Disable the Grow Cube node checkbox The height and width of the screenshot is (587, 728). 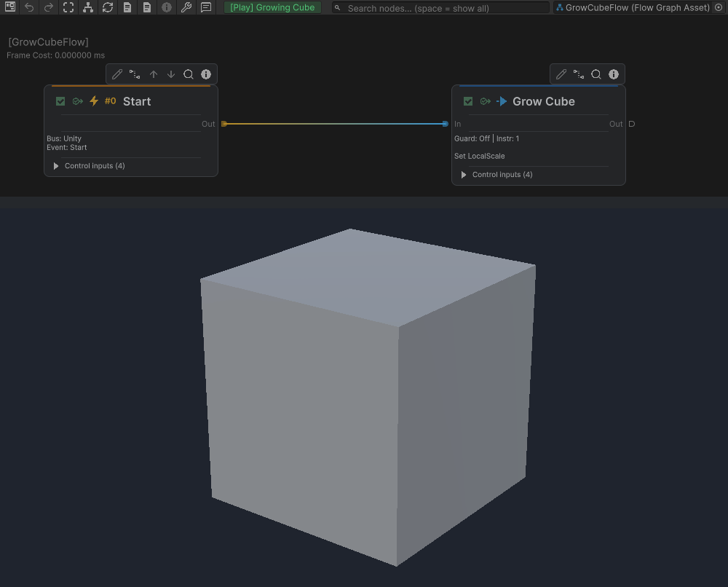[468, 101]
